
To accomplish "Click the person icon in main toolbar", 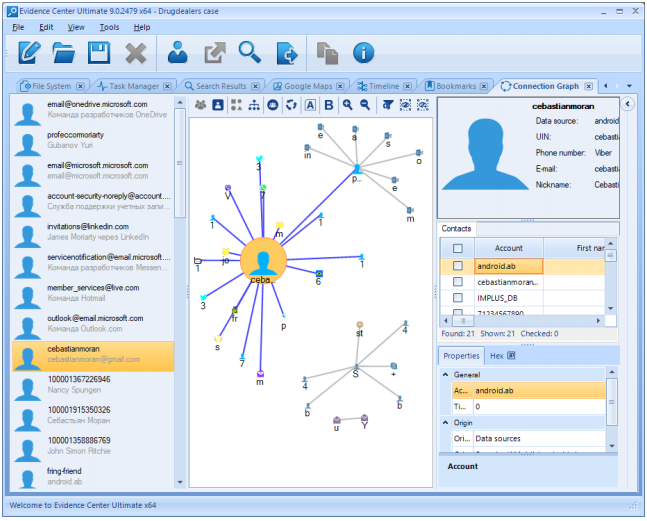I will click(x=178, y=52).
